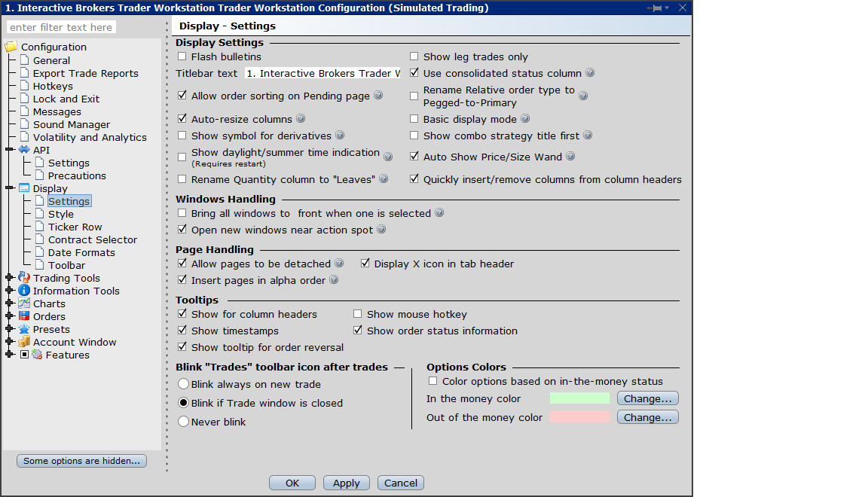Enable Show mouse hotkey tooltip checkbox
Viewport: 868px width, 497px height.
coord(358,314)
